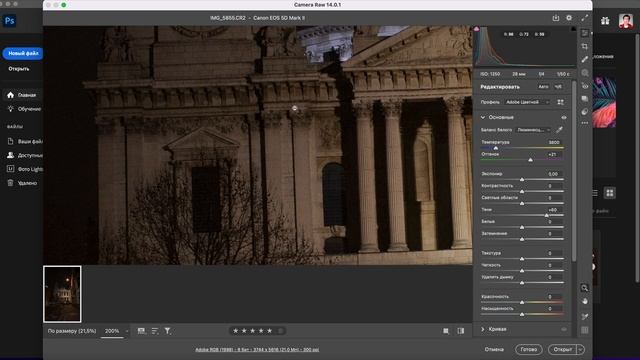Screen dimensions: 640x360
Task: Open the Баланс белого dropdown
Action: tap(533, 130)
